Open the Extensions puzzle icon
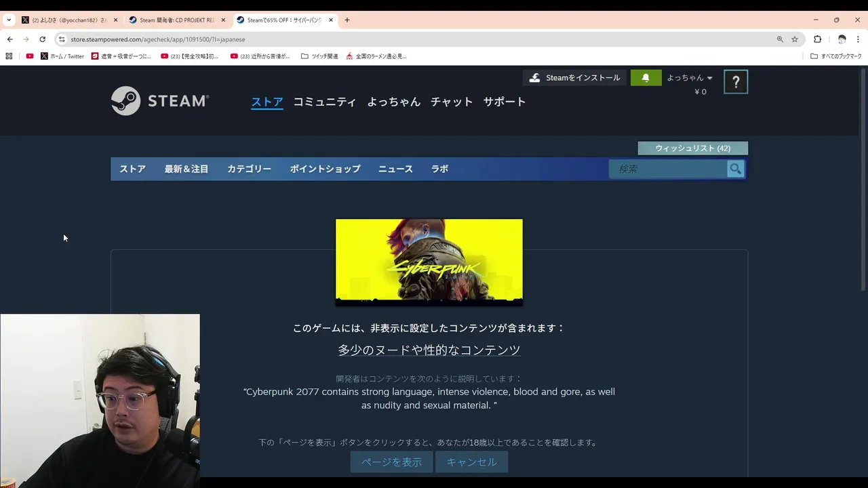The width and height of the screenshot is (868, 488). tap(817, 39)
